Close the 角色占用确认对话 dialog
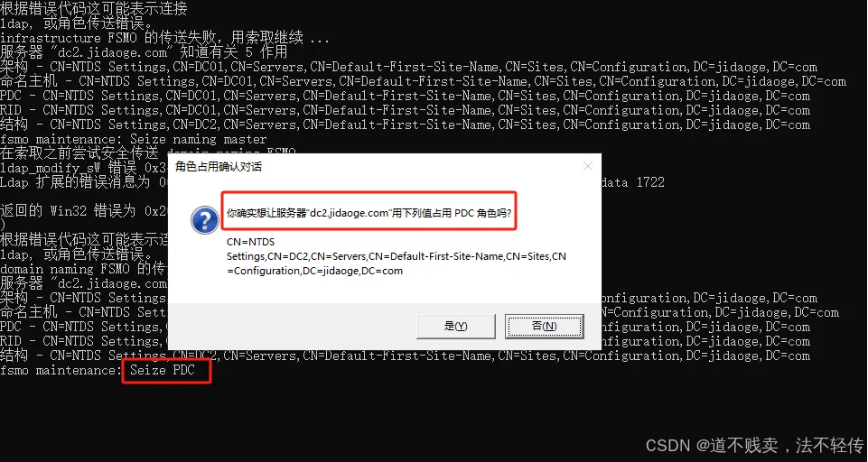Screen dimensions: 868x462 [x=588, y=166]
